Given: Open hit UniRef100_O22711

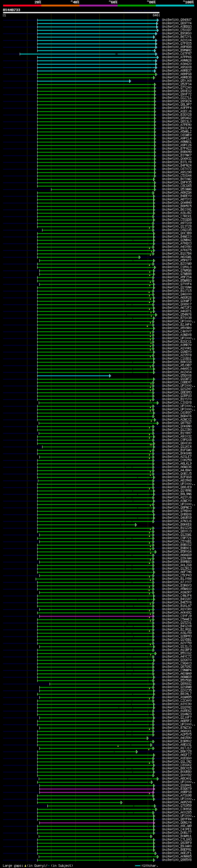Looking at the screenshot, I should (176, 98).
